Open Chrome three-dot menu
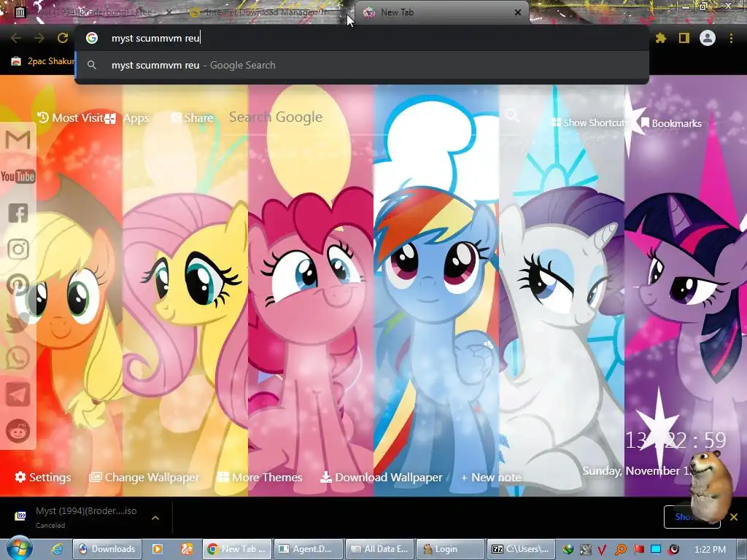 [x=731, y=38]
